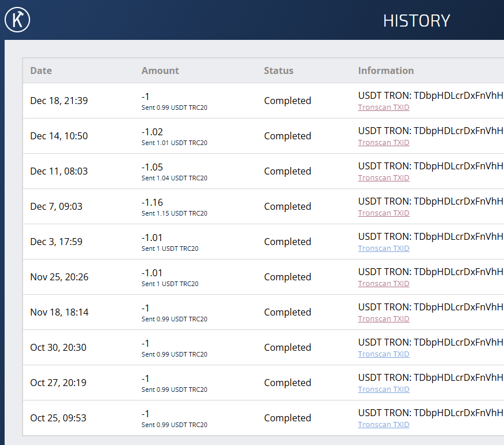Open Tronscan TXID for Dec 3 transaction
The image size is (504, 445).
pyautogui.click(x=383, y=248)
